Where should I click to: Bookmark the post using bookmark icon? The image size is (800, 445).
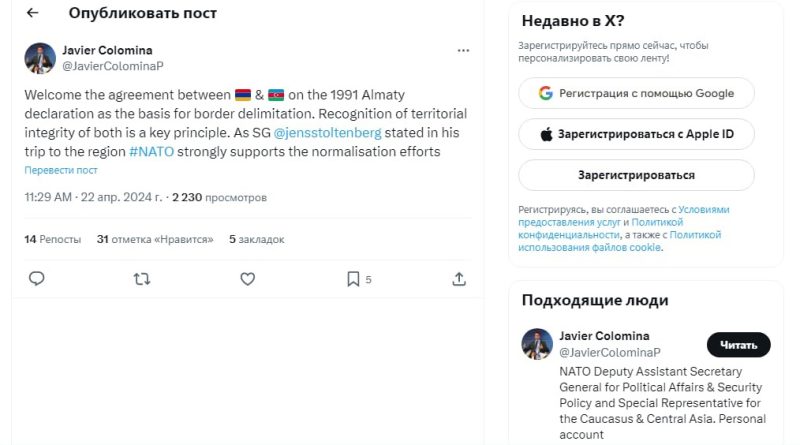pos(353,279)
